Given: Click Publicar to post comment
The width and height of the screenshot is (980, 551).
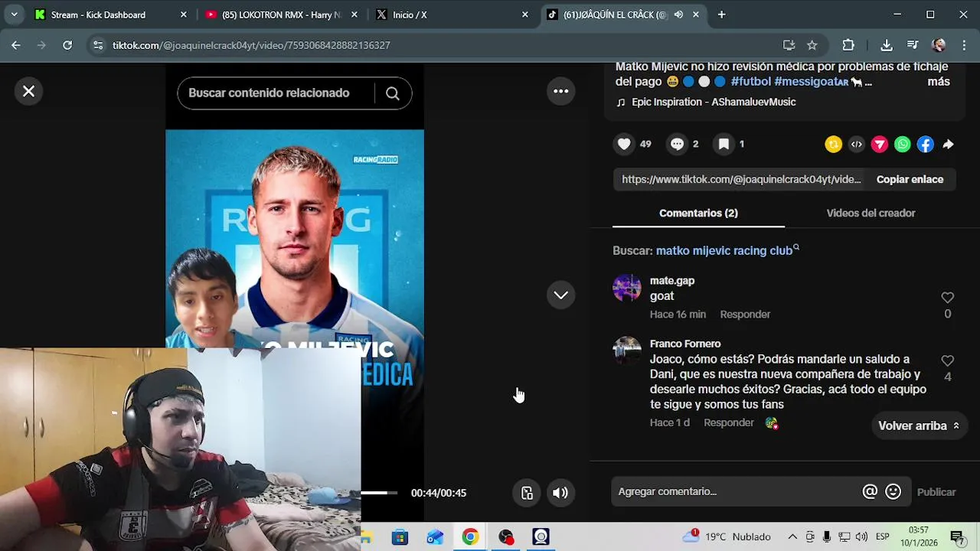Looking at the screenshot, I should click(936, 492).
